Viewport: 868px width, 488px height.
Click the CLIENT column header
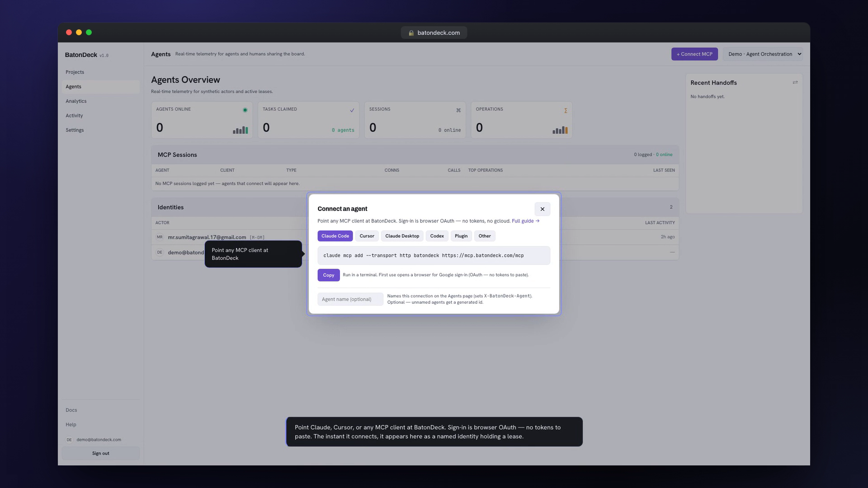coord(227,170)
